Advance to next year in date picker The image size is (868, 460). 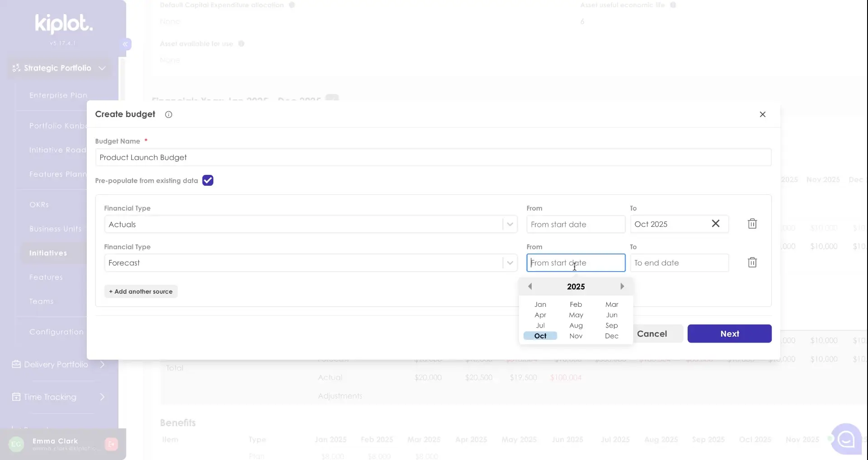[x=622, y=286]
